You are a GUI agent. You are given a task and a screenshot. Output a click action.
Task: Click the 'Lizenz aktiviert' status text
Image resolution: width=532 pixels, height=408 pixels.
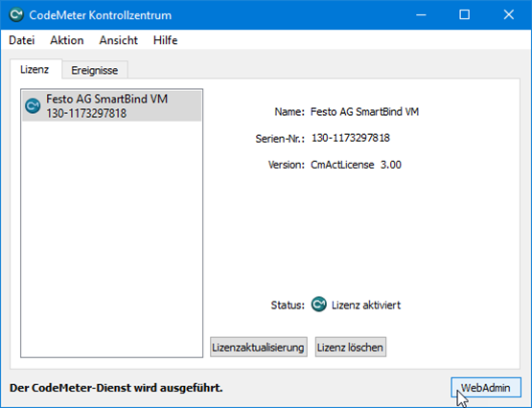[x=366, y=305]
